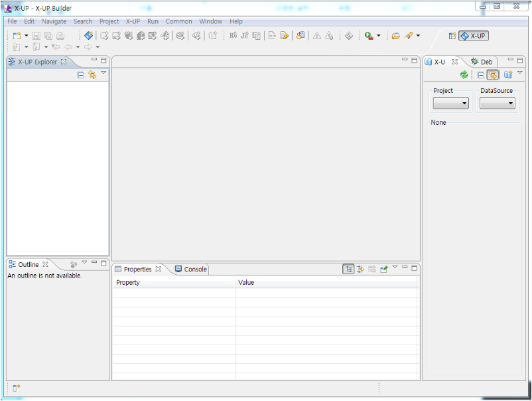Open the Project combo box
Screen dimensions: 532x401
(451, 103)
